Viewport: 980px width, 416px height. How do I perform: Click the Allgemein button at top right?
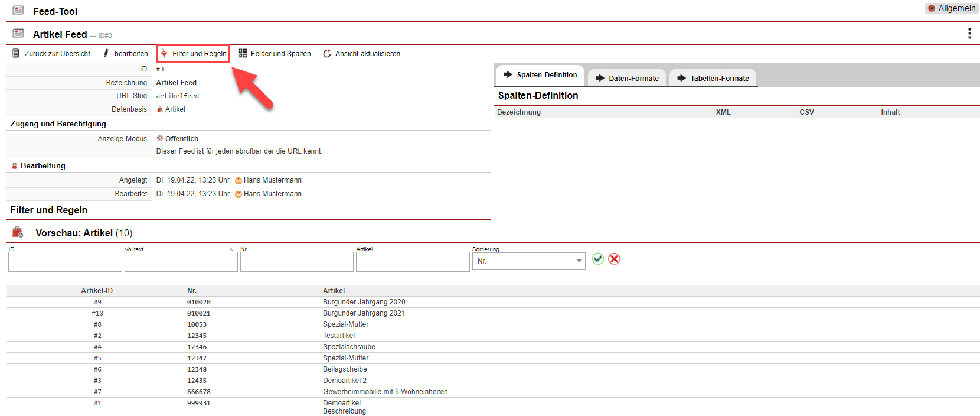tap(951, 8)
